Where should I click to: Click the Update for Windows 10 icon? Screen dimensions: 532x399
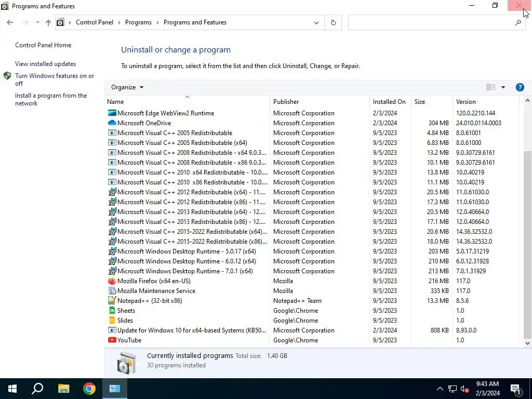(x=112, y=330)
